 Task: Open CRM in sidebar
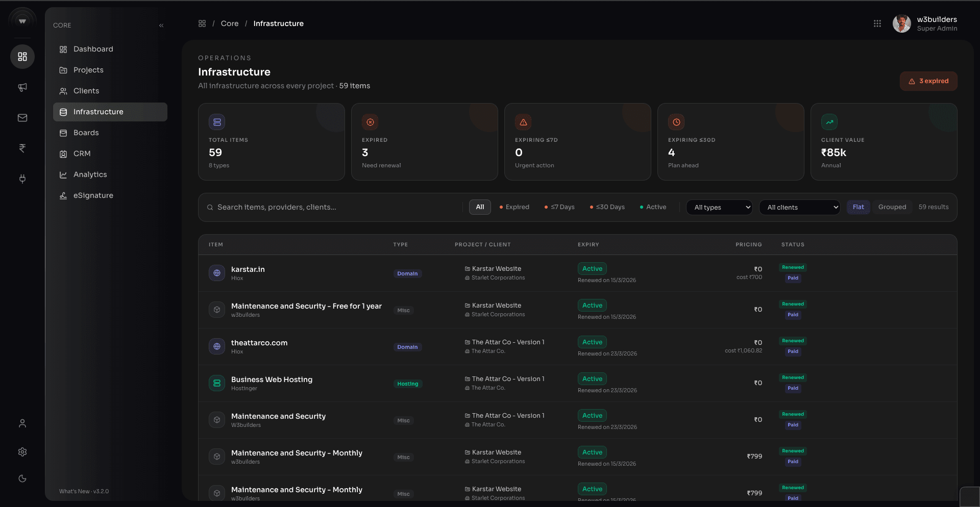click(110, 154)
